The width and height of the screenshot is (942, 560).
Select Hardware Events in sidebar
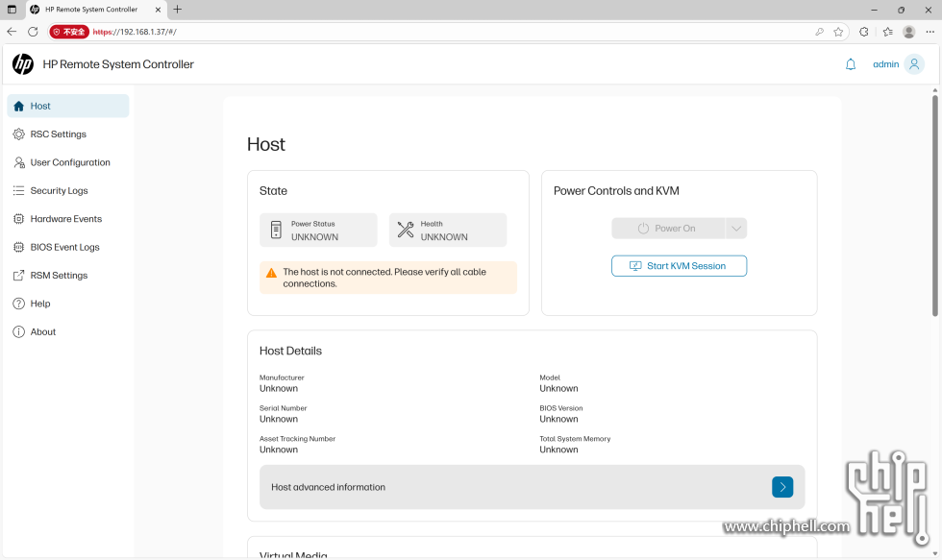[65, 219]
